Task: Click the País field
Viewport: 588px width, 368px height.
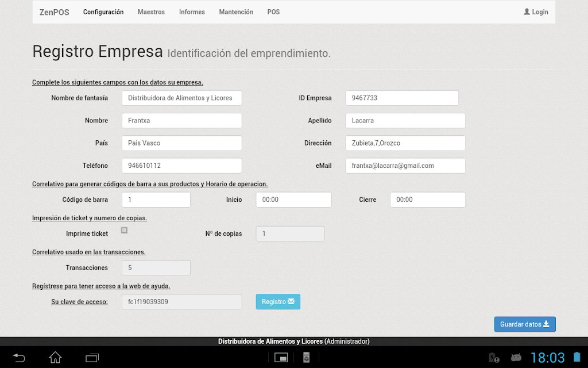Action: (182, 143)
